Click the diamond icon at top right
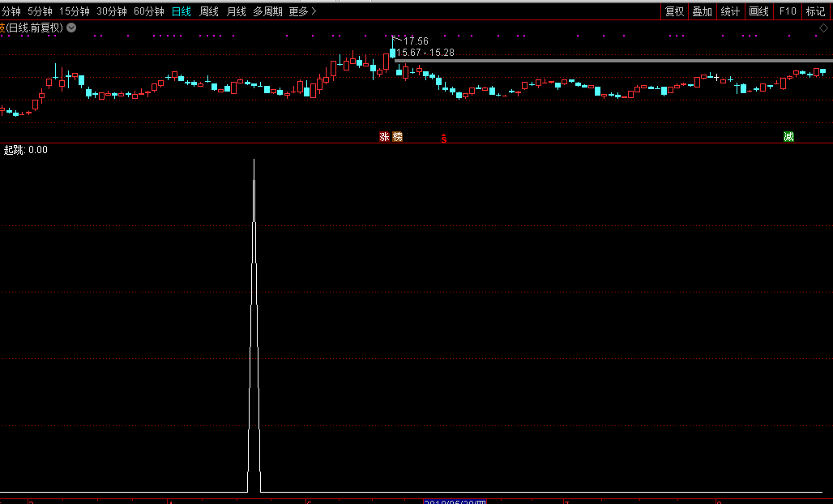The width and height of the screenshot is (833, 504). coord(823,28)
